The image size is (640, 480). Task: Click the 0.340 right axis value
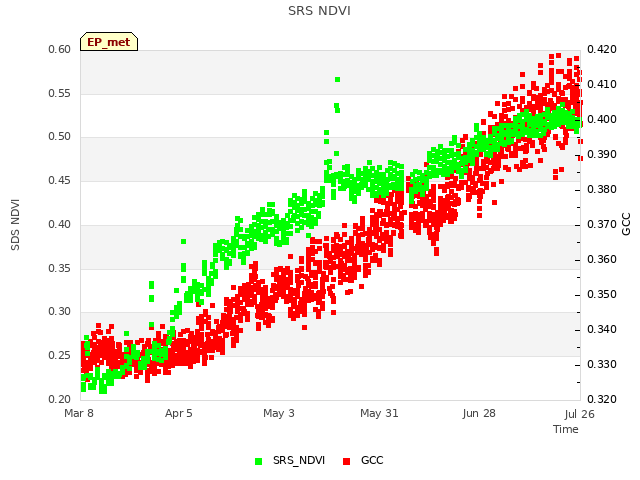coord(602,329)
